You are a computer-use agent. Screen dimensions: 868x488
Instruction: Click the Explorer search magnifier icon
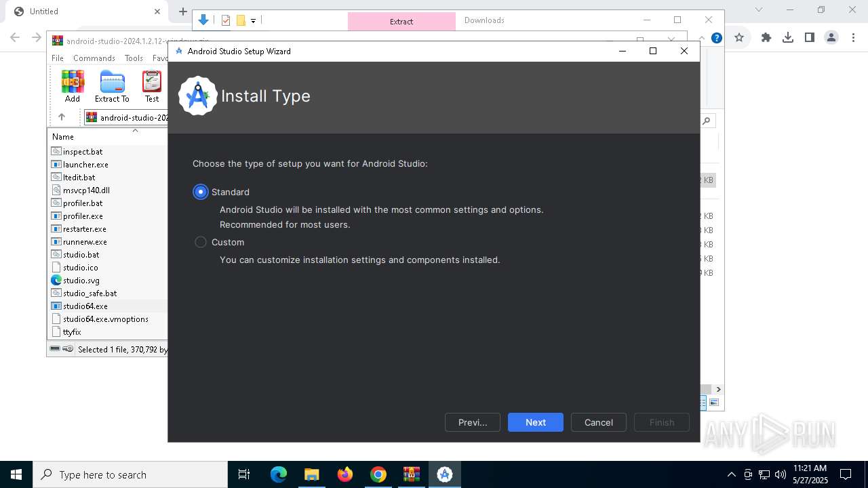707,121
